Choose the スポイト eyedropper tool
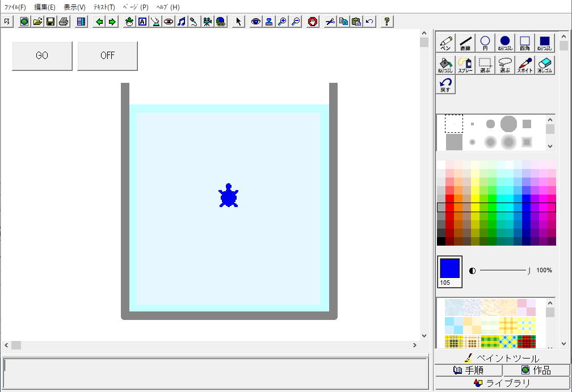This screenshot has height=392, width=572. click(524, 65)
